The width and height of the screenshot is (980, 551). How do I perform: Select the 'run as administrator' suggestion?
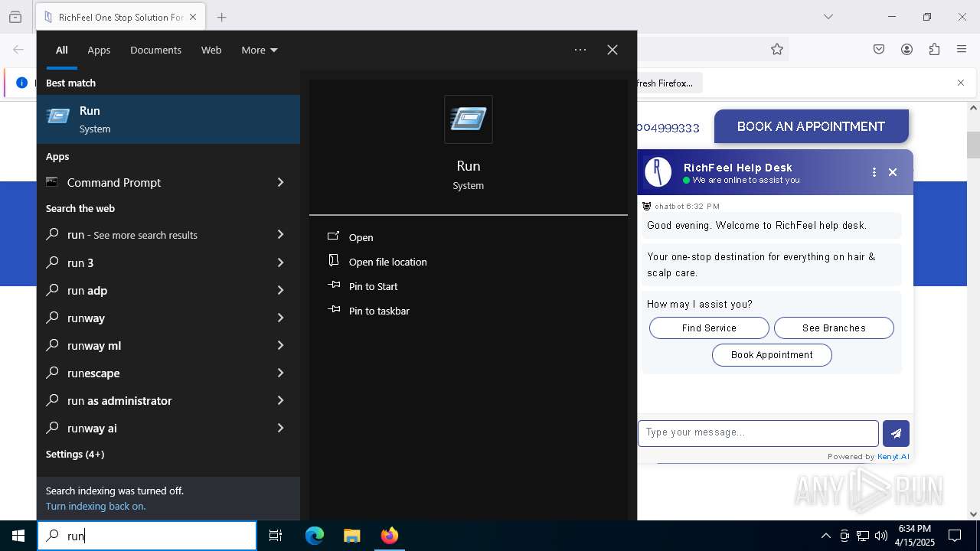(x=168, y=400)
